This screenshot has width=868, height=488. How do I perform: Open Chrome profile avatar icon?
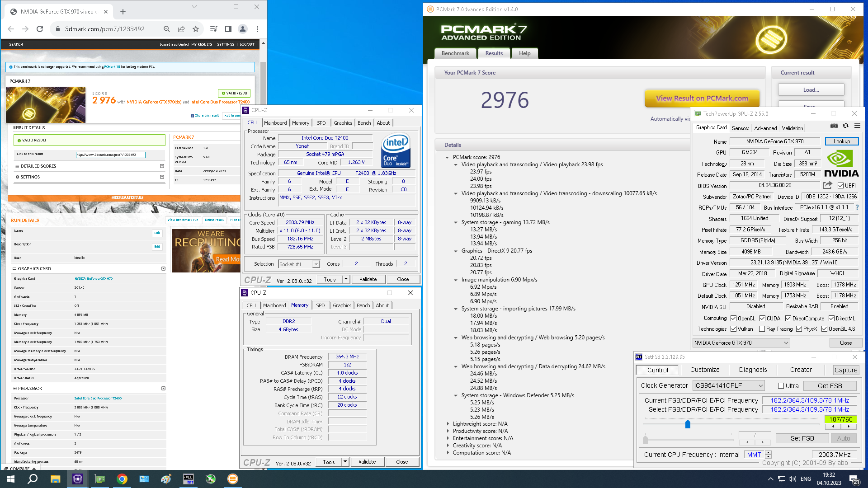243,29
